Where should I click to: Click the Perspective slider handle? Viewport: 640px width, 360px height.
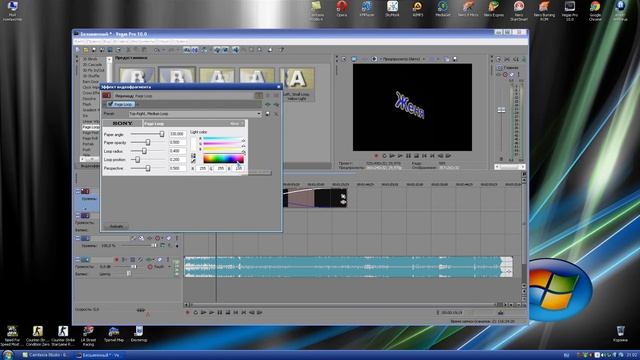(148, 168)
